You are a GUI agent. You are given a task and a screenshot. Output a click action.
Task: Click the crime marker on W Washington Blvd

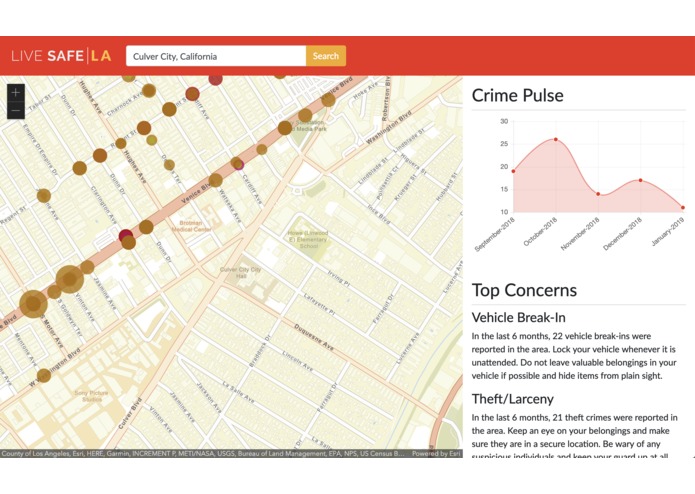click(43, 376)
